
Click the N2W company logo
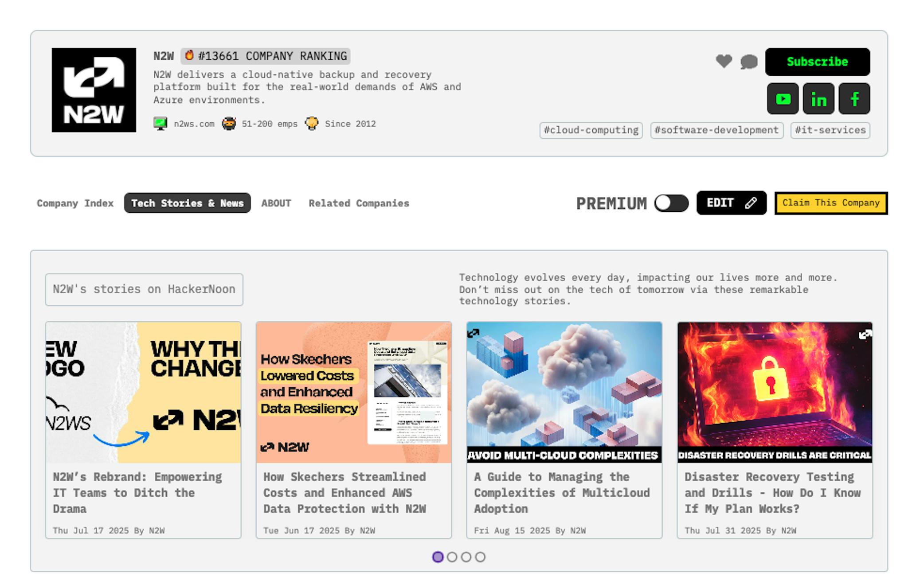(x=94, y=90)
